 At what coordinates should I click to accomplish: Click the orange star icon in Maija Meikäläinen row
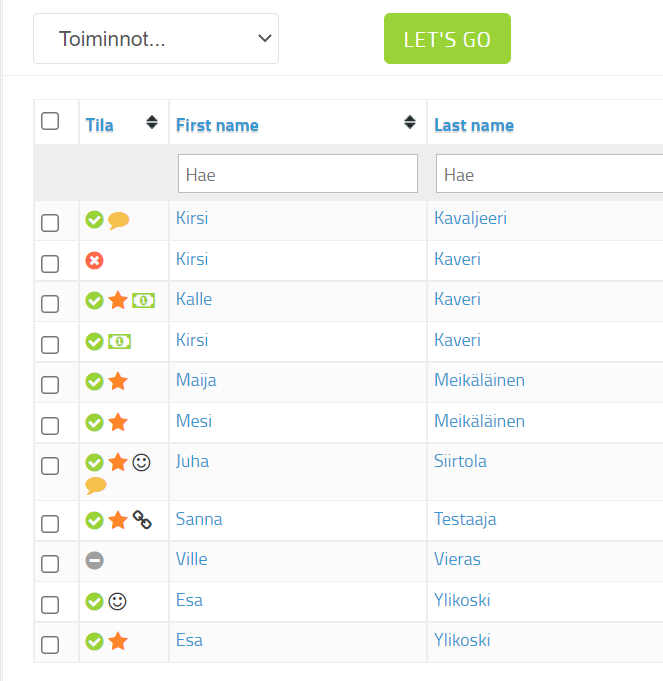click(118, 381)
